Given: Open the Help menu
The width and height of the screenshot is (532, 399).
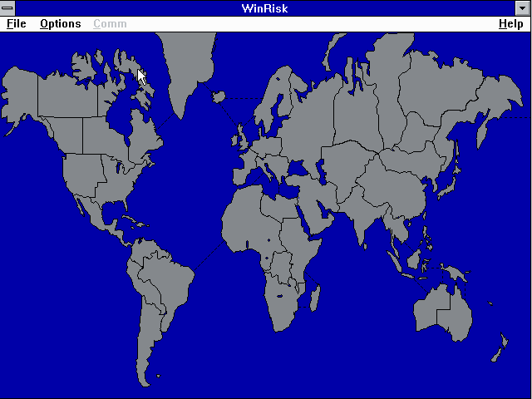Looking at the screenshot, I should coord(510,24).
